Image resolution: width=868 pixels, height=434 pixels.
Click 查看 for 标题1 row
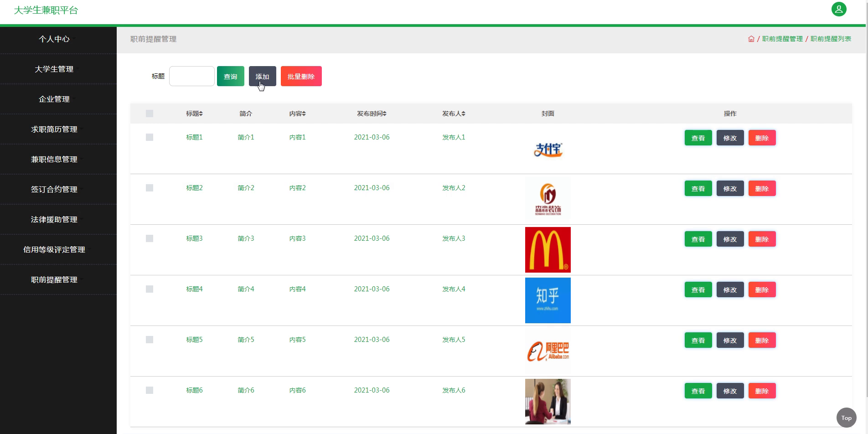[698, 138]
